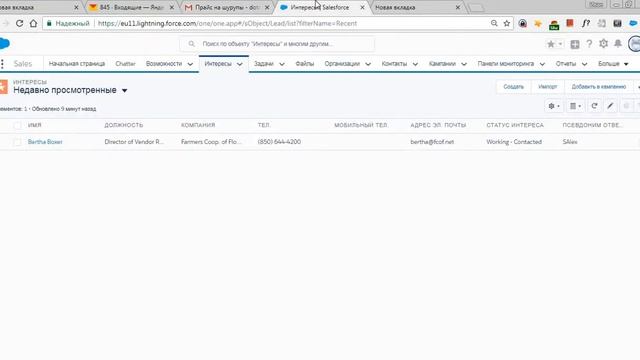Click phone number (850) 644-4200

(279, 142)
